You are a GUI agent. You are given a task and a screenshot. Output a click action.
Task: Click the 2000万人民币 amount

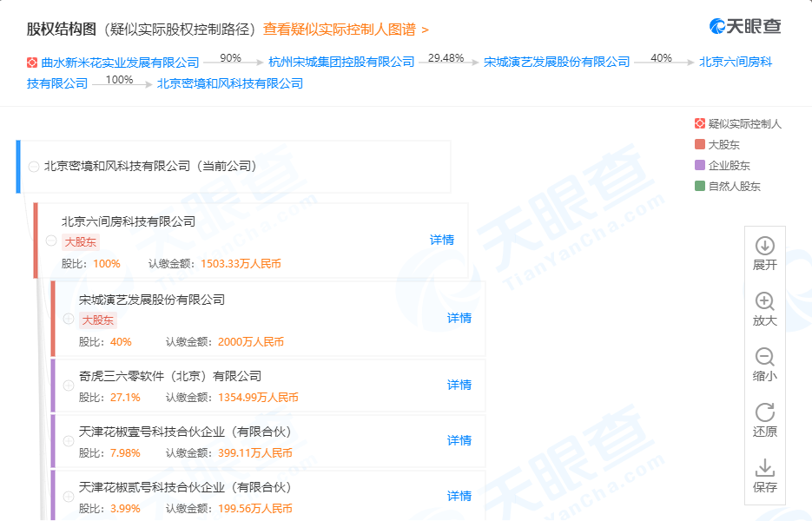[251, 342]
